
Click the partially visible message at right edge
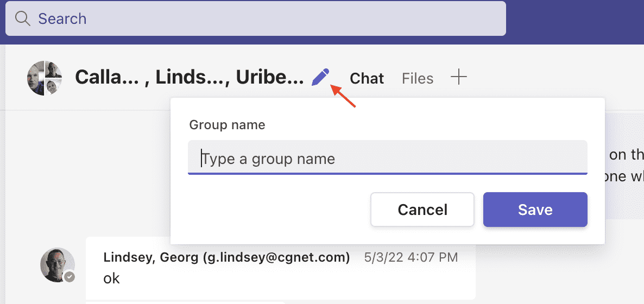(x=624, y=166)
